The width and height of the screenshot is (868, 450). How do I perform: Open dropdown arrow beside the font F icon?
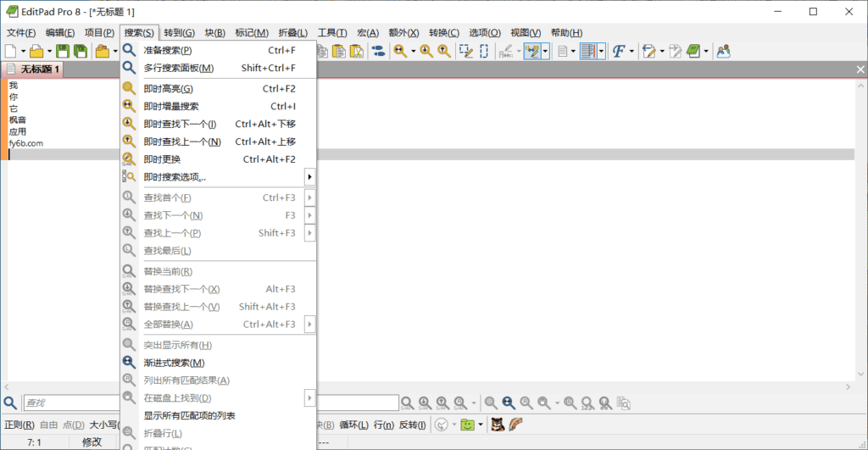[632, 52]
